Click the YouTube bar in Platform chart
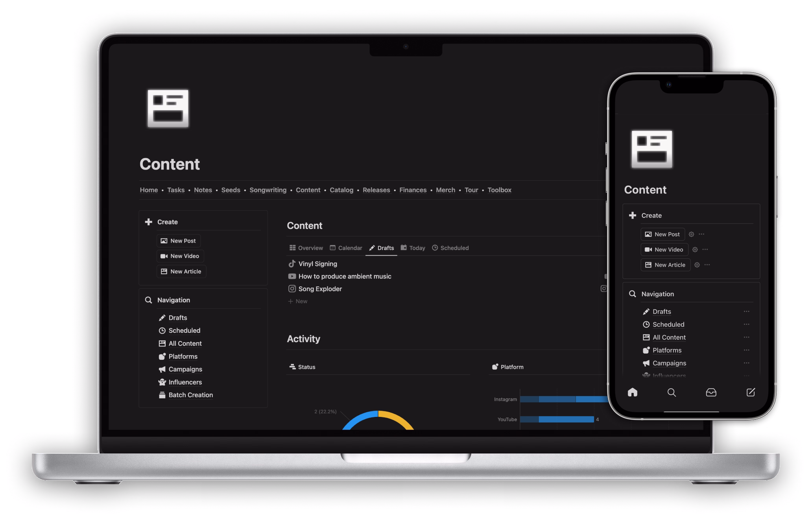 click(x=557, y=419)
